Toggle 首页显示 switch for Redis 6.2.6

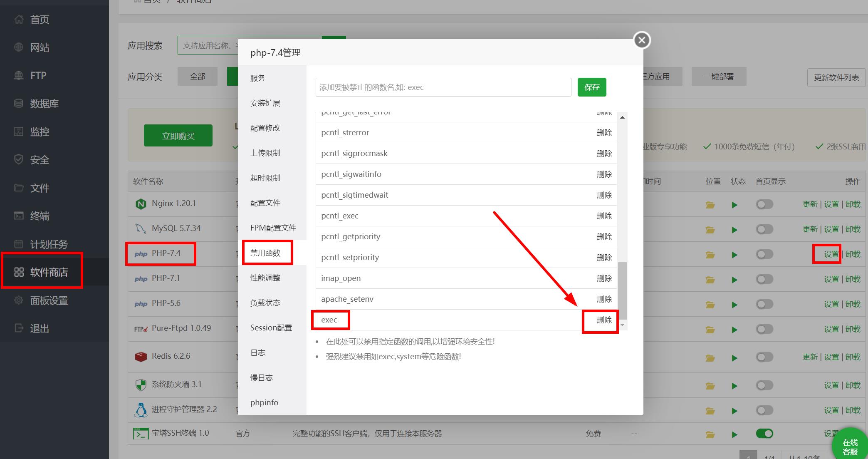(764, 357)
